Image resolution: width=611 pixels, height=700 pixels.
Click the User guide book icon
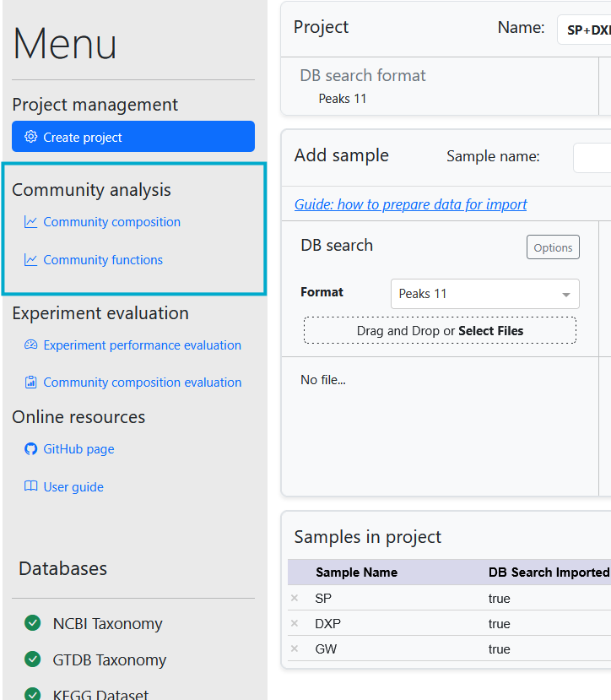pyautogui.click(x=31, y=487)
